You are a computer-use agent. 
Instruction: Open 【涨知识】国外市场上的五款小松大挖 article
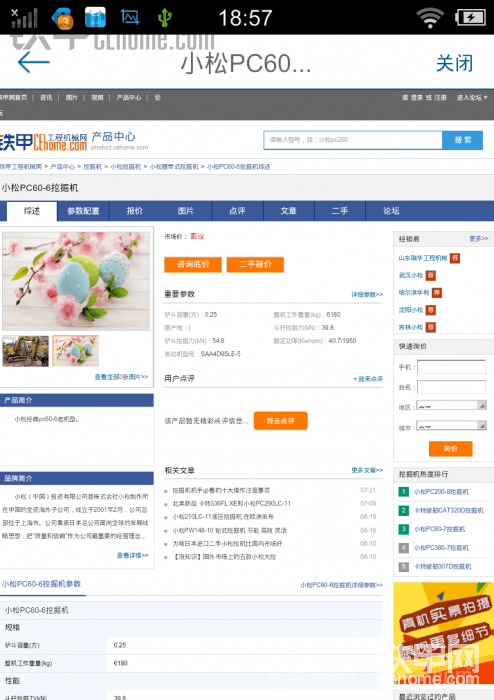point(224,557)
